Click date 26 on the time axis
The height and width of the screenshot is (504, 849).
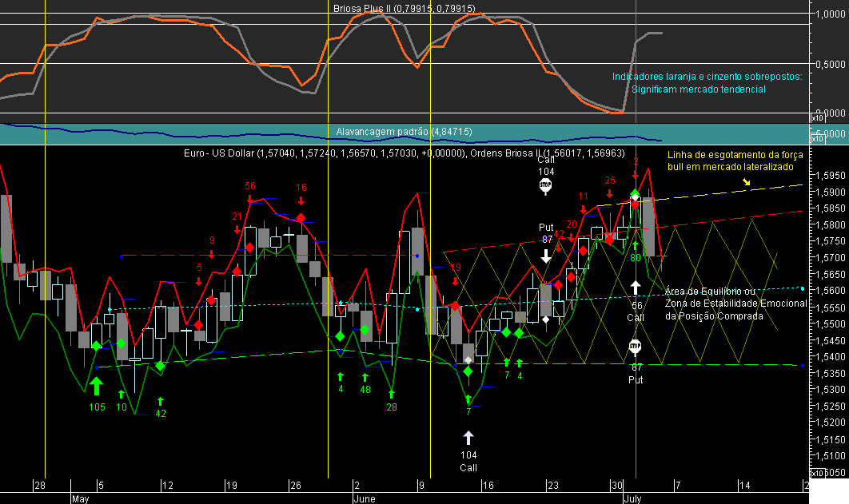point(296,485)
